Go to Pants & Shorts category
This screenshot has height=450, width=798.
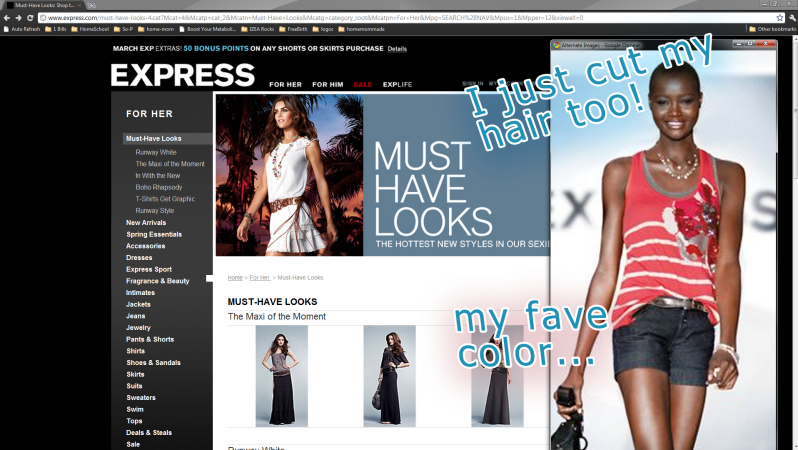click(150, 340)
